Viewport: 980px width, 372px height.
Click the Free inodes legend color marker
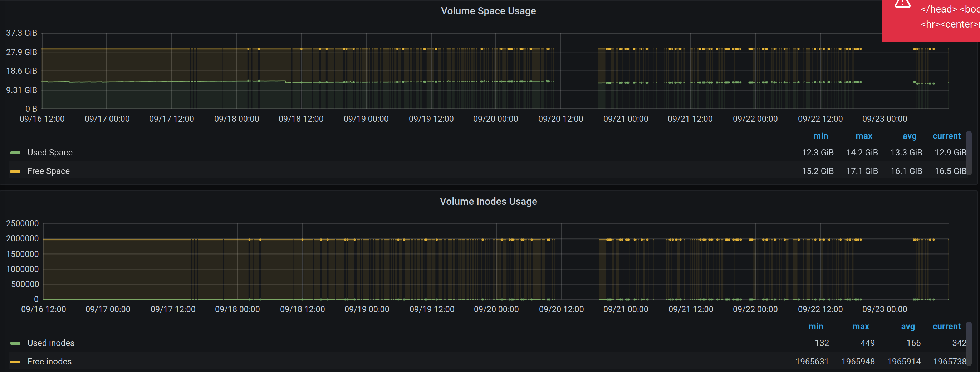click(x=15, y=362)
